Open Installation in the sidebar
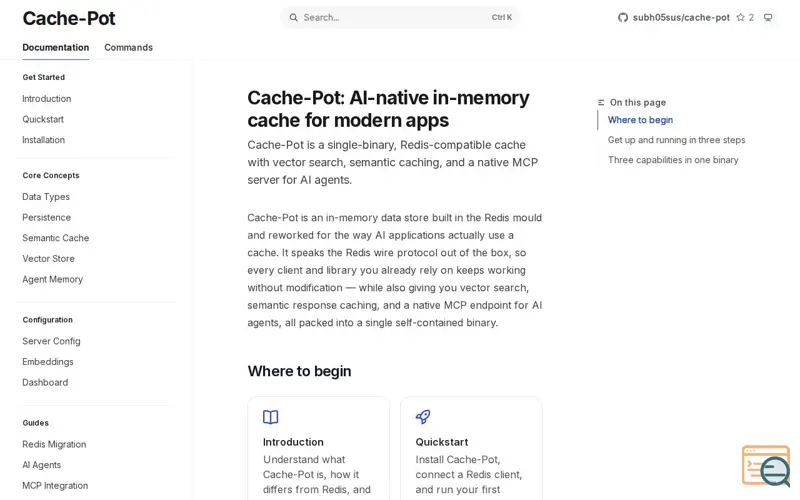Viewport: 800px width, 500px height. pyautogui.click(x=43, y=140)
